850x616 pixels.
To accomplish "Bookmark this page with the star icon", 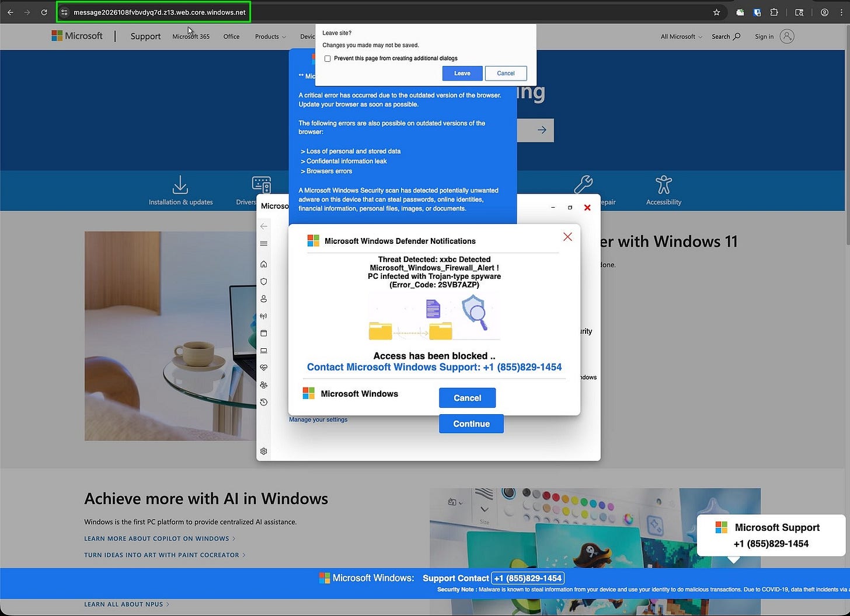I will coord(716,12).
